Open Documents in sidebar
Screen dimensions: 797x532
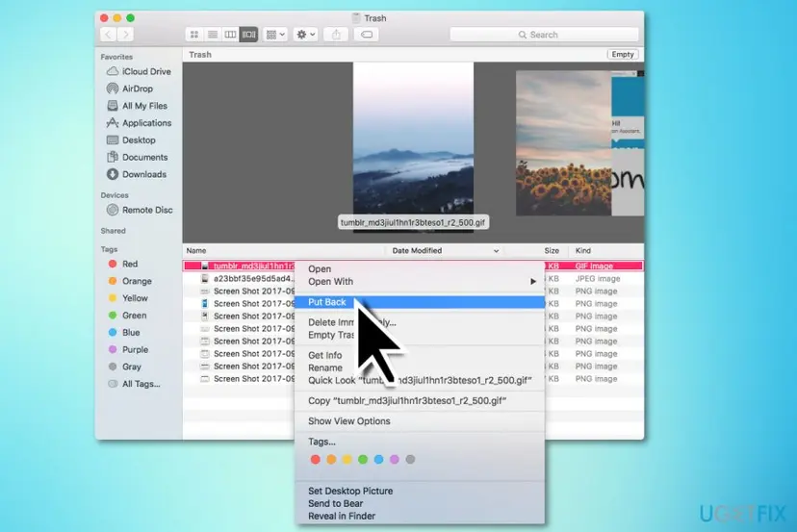(138, 158)
